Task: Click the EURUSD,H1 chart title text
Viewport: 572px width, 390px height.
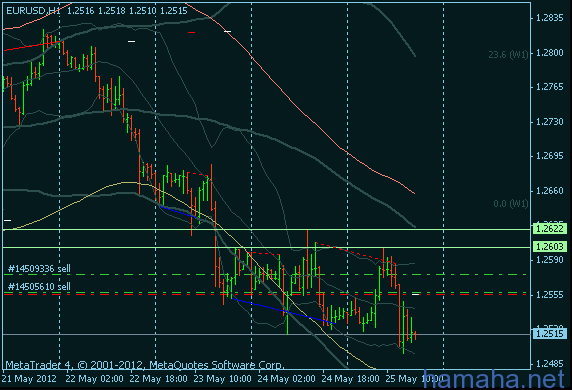Action: [33, 11]
